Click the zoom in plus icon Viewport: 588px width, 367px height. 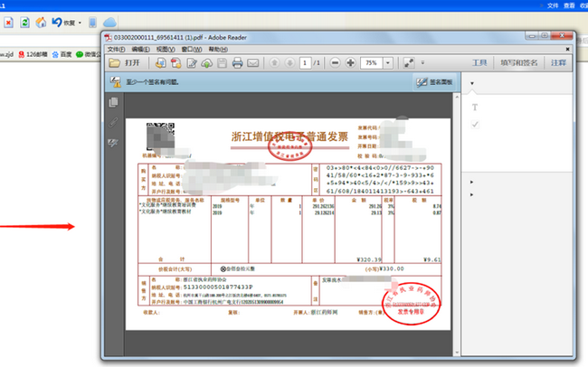coord(350,63)
